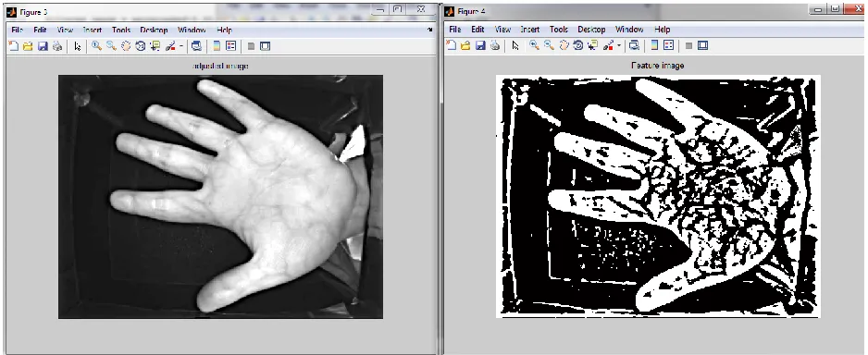Click Open File icon in Figure 3
This screenshot has width=868, height=355.
pos(28,46)
